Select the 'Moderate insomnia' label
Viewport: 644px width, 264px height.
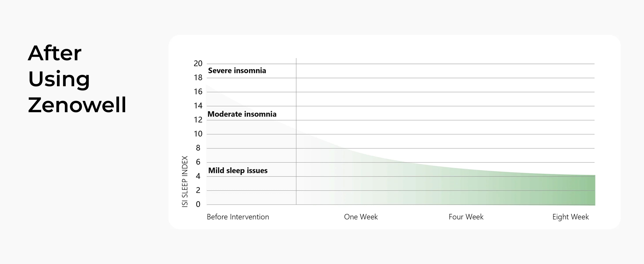click(242, 114)
